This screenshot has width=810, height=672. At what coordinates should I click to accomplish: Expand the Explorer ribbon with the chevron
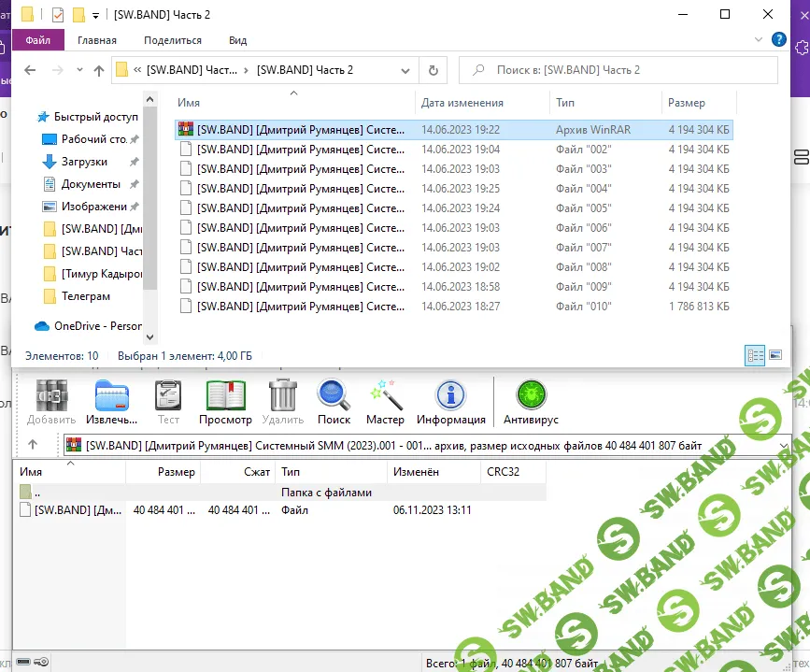pyautogui.click(x=756, y=40)
